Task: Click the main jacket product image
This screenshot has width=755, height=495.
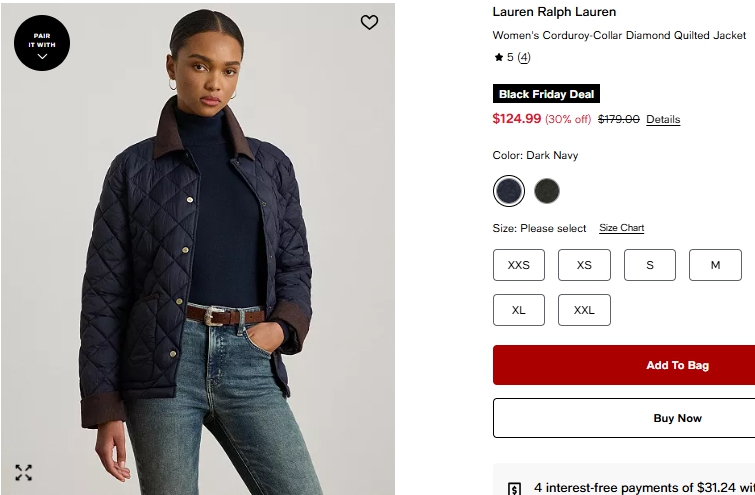Action: [198, 249]
